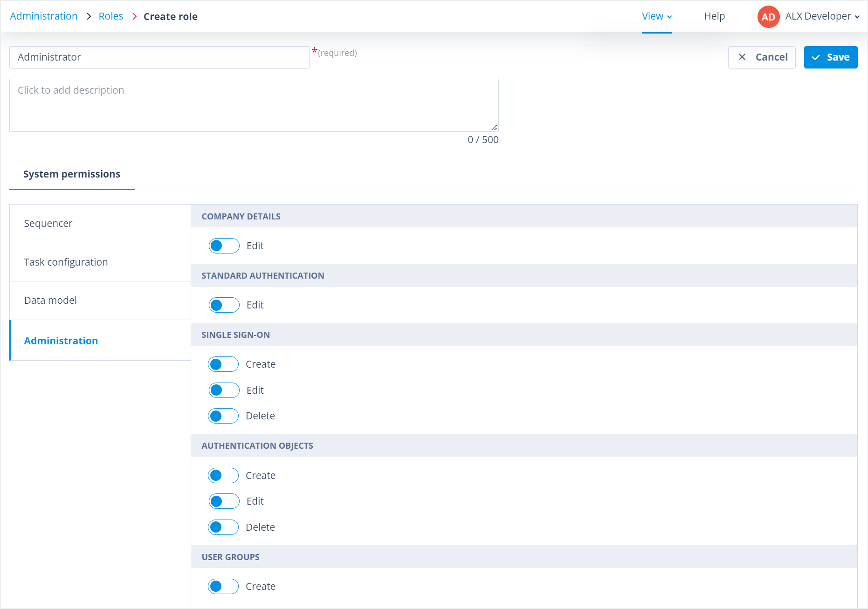Viewport: 868px width, 609px height.
Task: Toggle Single Sign-On Delete permission
Action: pyautogui.click(x=223, y=416)
